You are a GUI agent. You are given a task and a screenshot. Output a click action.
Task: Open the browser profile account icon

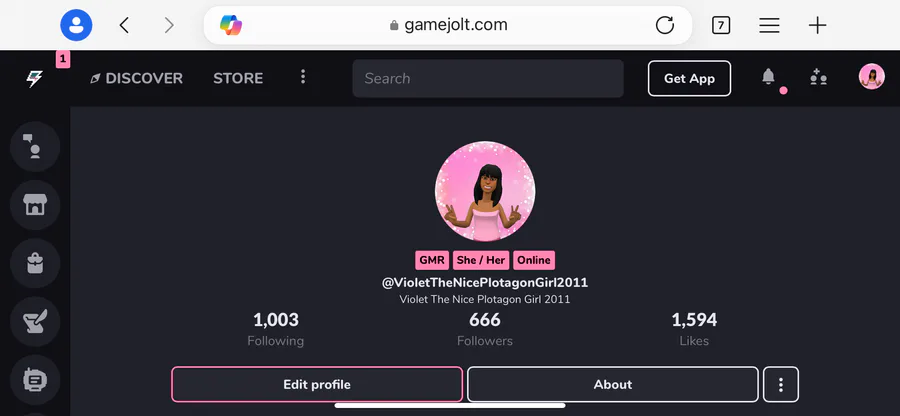pyautogui.click(x=76, y=25)
